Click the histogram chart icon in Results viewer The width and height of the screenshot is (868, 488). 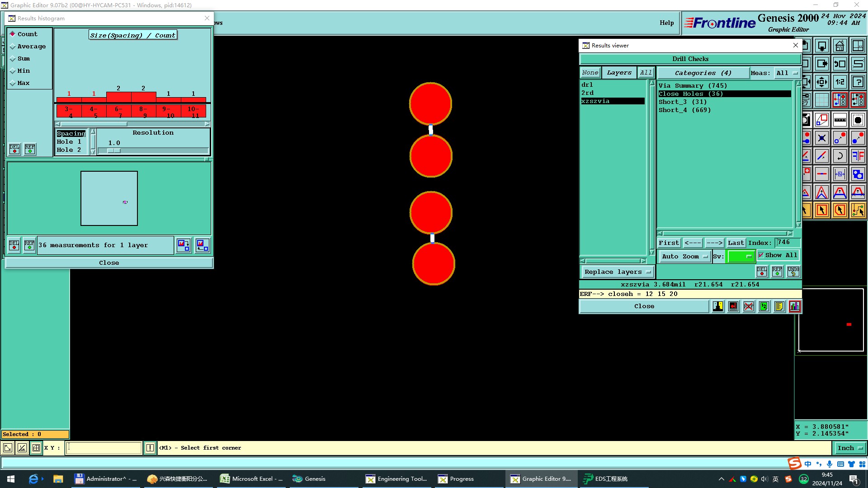click(x=794, y=306)
